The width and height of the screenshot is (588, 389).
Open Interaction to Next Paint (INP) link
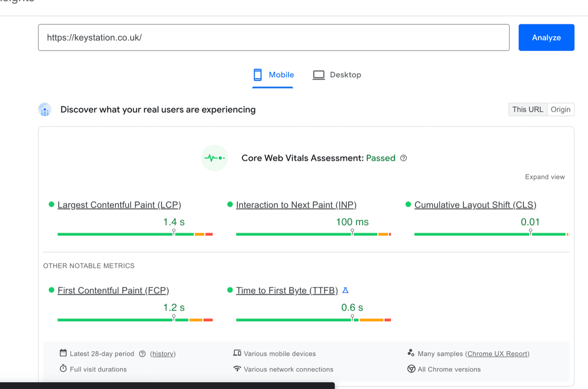(296, 205)
